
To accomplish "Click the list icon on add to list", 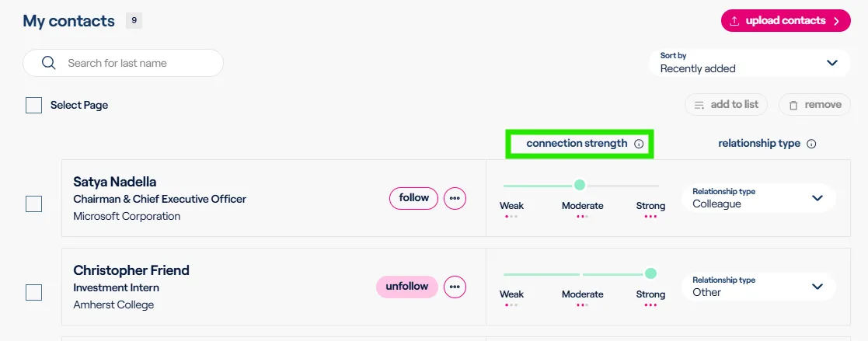I will (699, 105).
